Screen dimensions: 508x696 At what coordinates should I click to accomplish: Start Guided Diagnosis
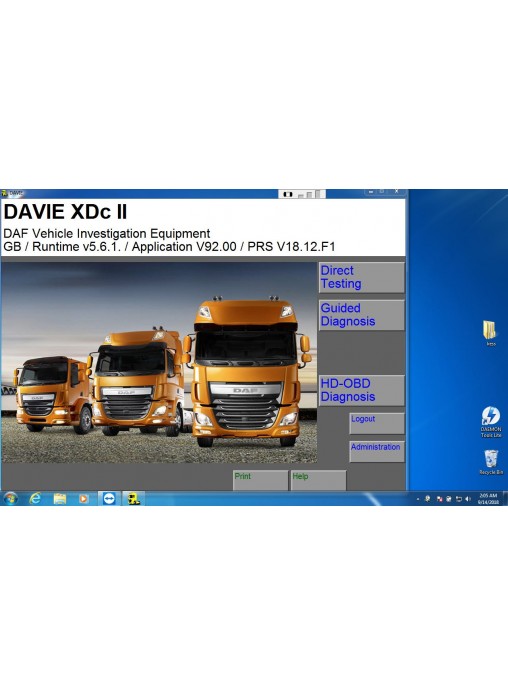point(361,315)
